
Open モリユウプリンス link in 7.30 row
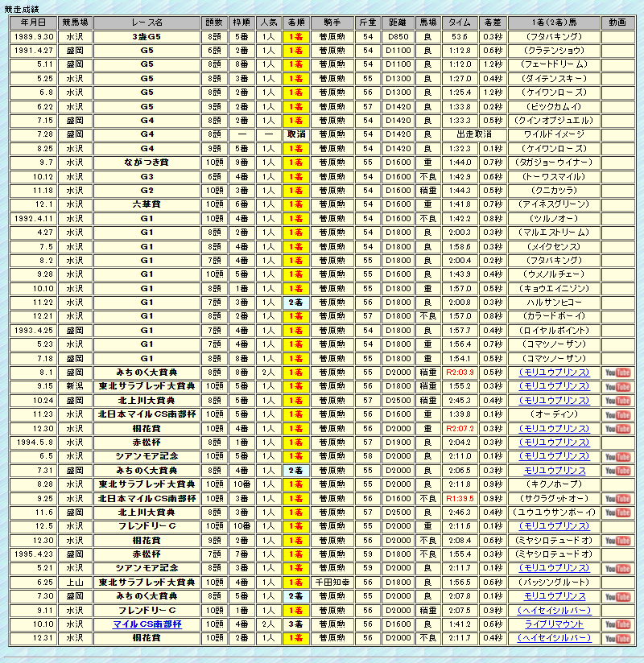click(x=555, y=596)
